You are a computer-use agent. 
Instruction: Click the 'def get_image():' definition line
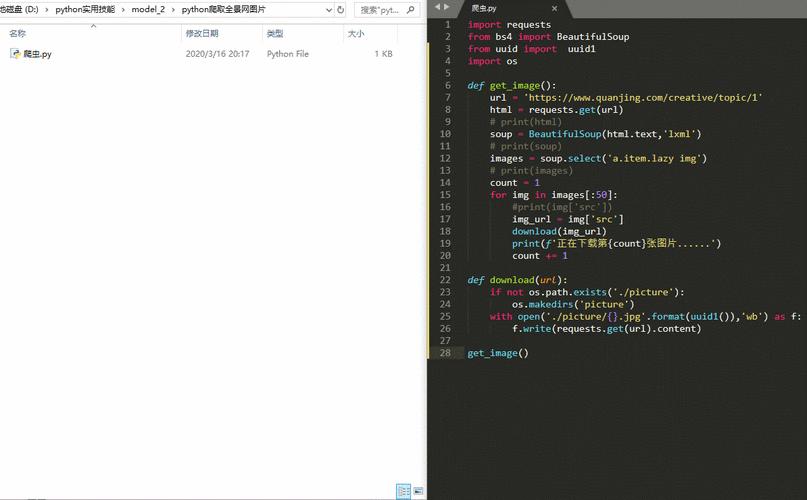click(512, 85)
